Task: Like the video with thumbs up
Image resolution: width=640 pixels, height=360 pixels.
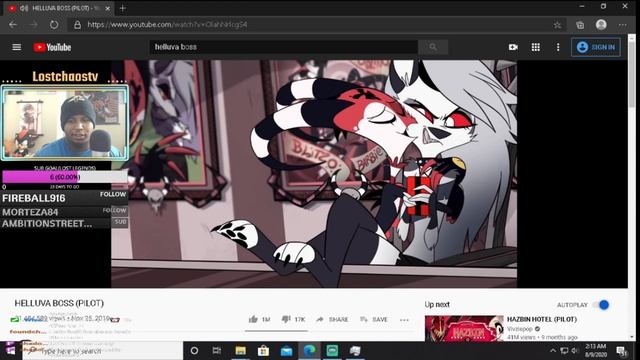Action: (x=260, y=319)
